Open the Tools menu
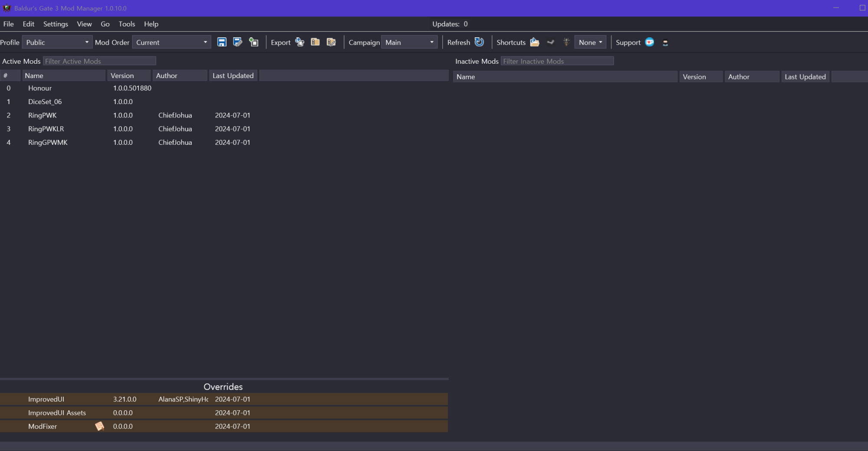 tap(127, 24)
